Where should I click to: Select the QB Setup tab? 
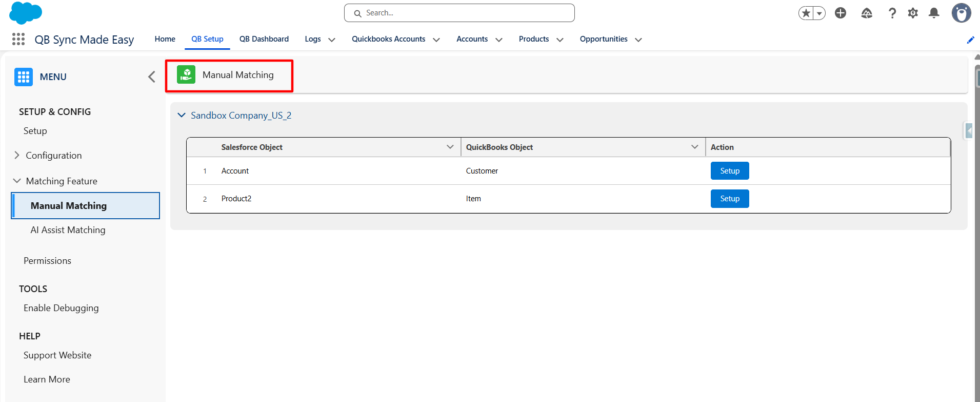click(x=207, y=39)
